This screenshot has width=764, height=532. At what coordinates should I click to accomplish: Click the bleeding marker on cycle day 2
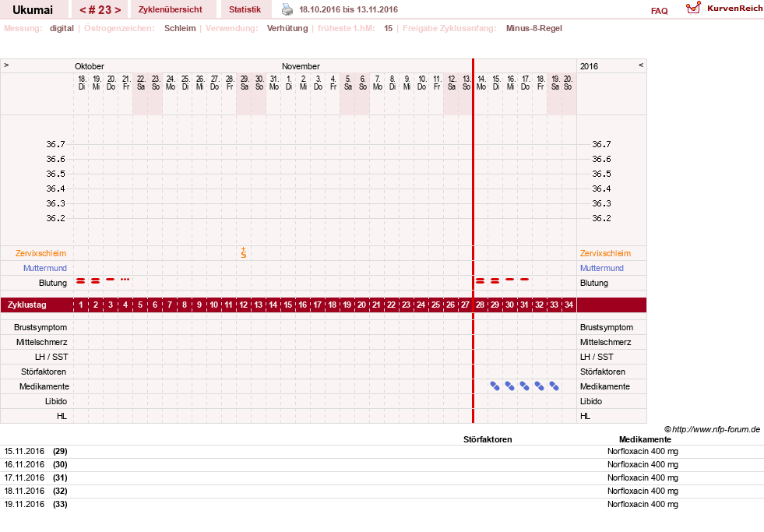pyautogui.click(x=96, y=280)
